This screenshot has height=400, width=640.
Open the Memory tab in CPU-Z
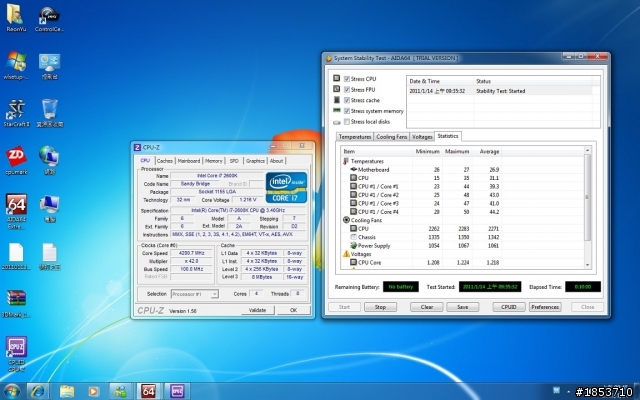(x=213, y=161)
